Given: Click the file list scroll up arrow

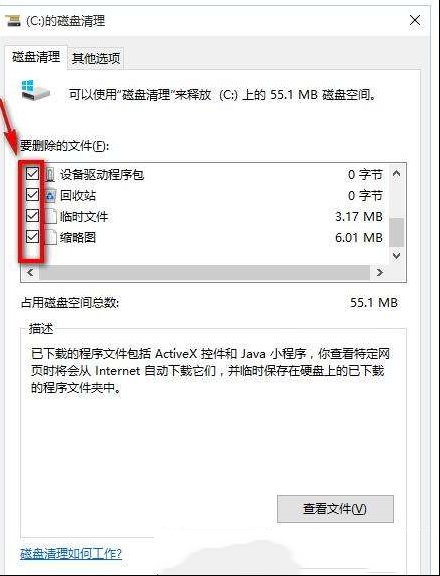Looking at the screenshot, I should [x=396, y=173].
